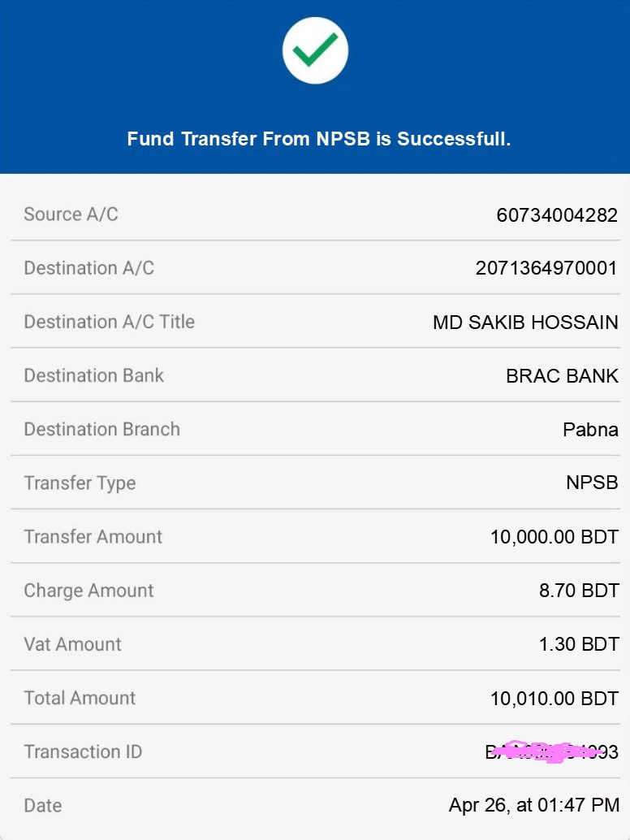Click the Destination Branch label
630x840 pixels.
coord(101,429)
